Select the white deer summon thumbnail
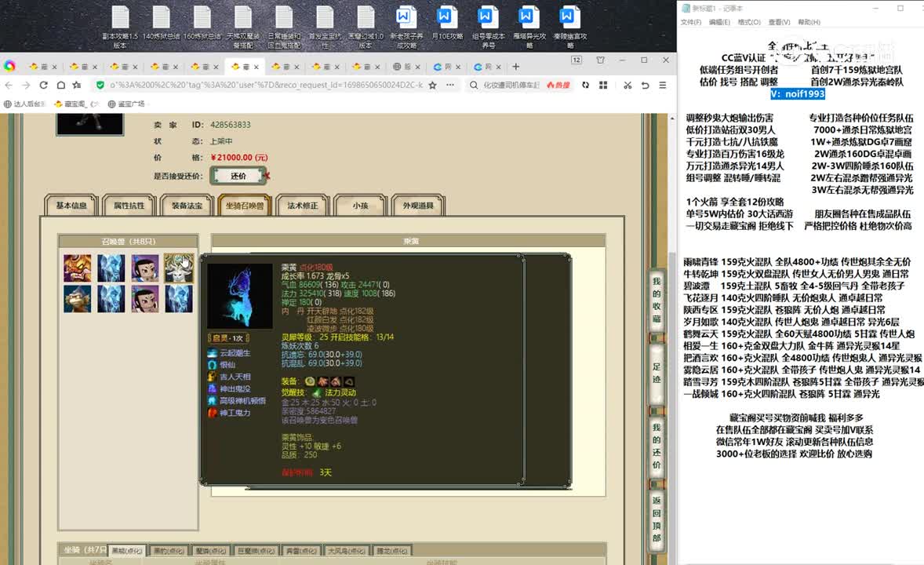 tap(179, 268)
